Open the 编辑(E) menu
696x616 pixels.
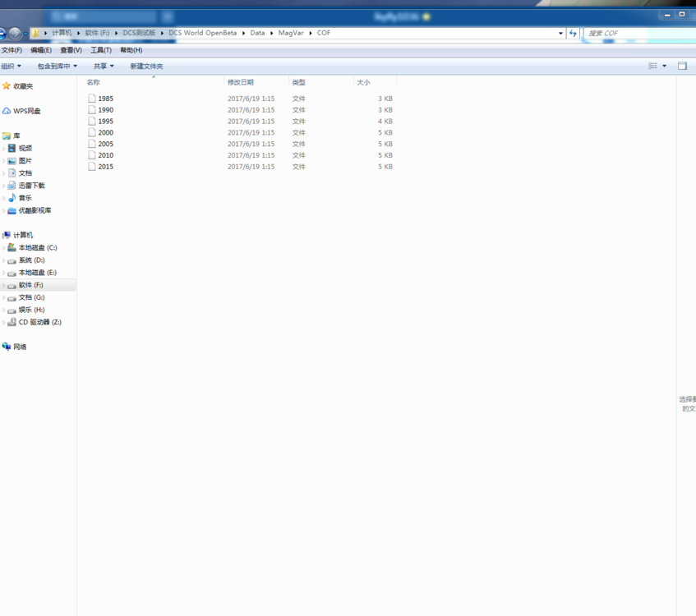tap(41, 50)
